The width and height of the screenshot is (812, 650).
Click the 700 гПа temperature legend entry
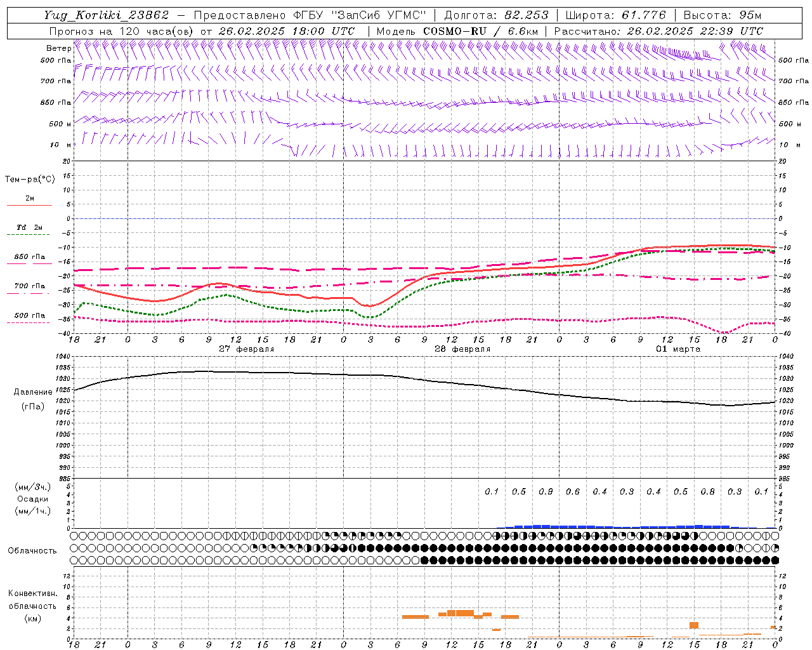29,286
